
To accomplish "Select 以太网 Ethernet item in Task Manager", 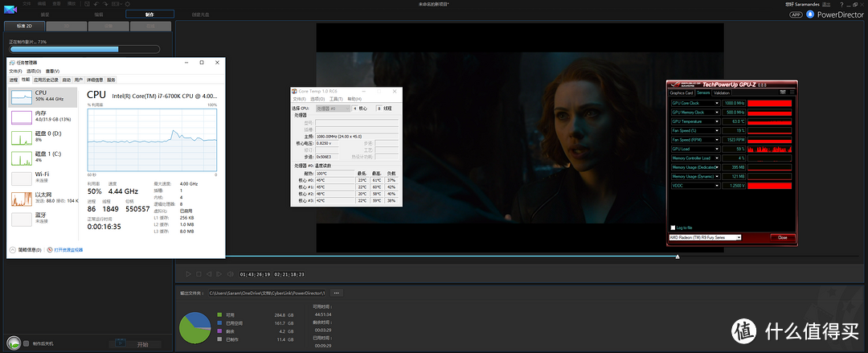I will point(44,198).
